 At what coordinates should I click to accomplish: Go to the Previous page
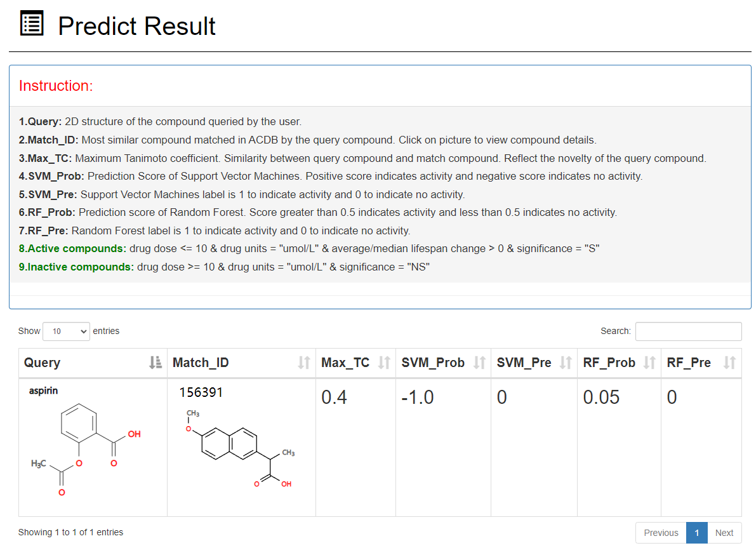(x=661, y=533)
